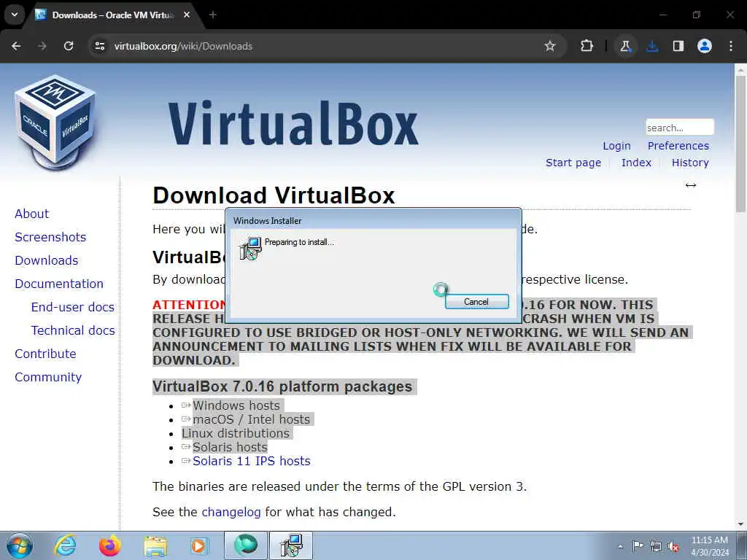Open the tab search dropdown arrow
Image resolution: width=747 pixels, height=560 pixels.
(15, 15)
